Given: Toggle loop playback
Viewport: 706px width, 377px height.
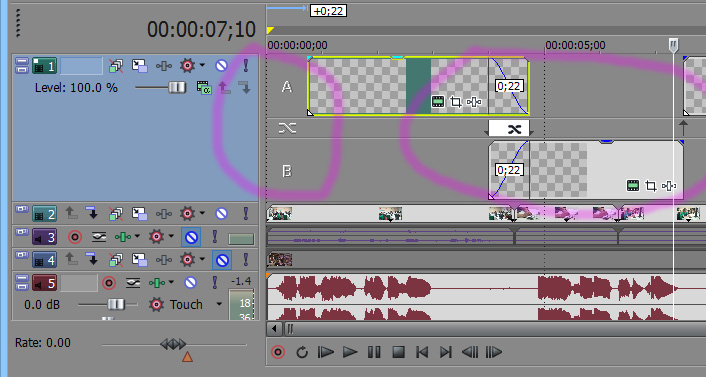Looking at the screenshot, I should pyautogui.click(x=302, y=352).
